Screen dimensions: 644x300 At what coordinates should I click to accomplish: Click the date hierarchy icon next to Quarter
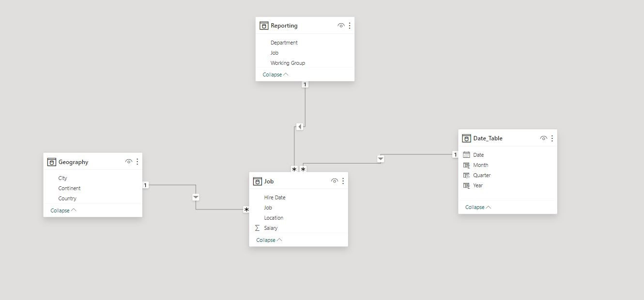pos(466,175)
